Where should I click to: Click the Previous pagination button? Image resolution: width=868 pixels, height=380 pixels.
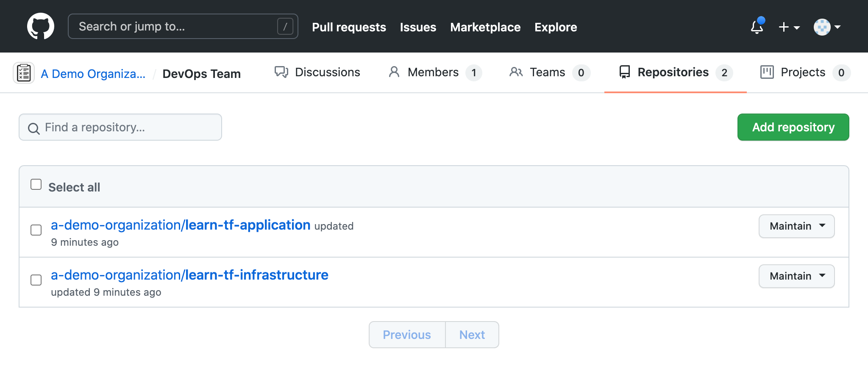pos(407,335)
